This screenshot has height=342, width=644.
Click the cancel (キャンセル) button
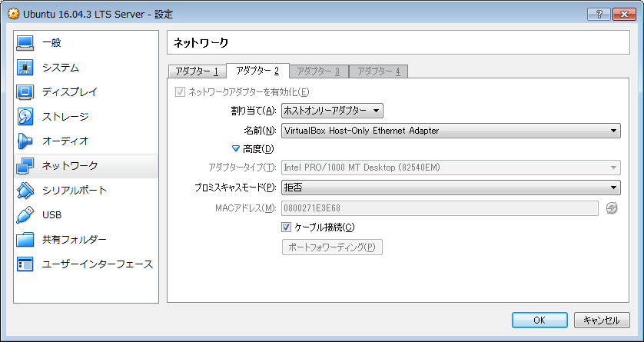[602, 320]
